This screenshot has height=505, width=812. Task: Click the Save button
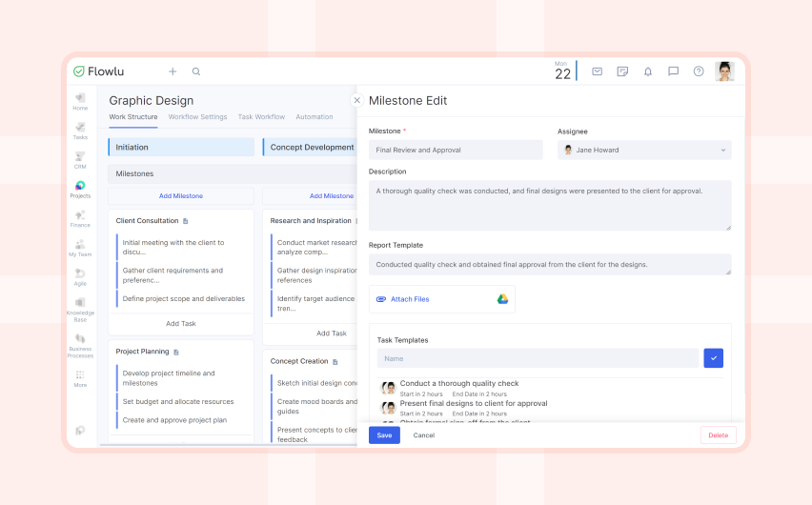coord(384,434)
